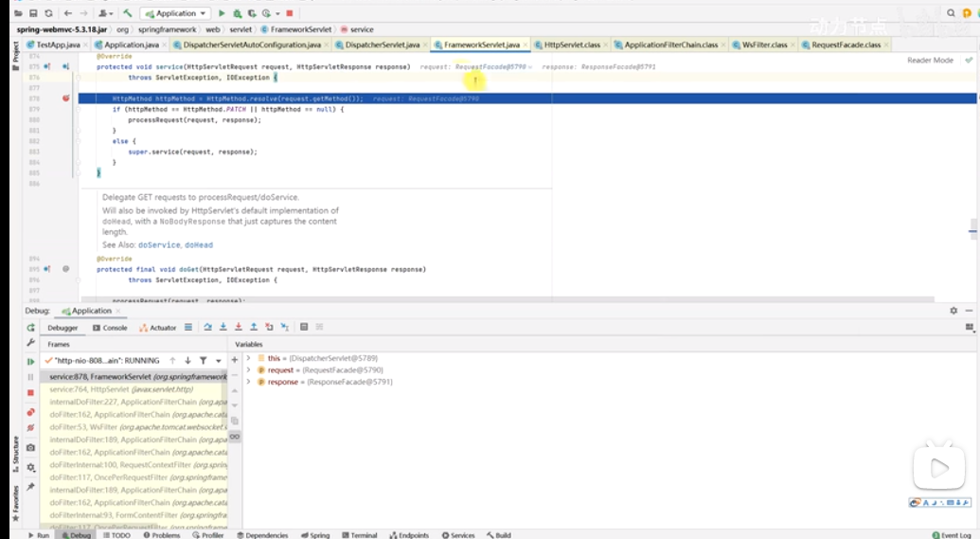Click the editor vertical scrollbar marker

coord(973,231)
